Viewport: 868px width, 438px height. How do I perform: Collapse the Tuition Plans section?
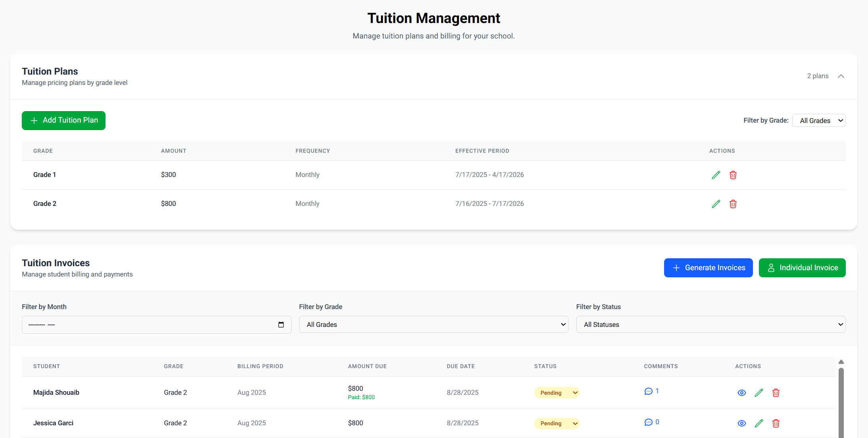(841, 76)
